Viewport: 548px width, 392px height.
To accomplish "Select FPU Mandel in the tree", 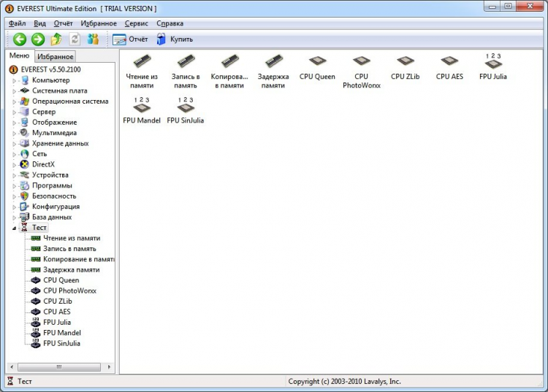I will pos(62,333).
